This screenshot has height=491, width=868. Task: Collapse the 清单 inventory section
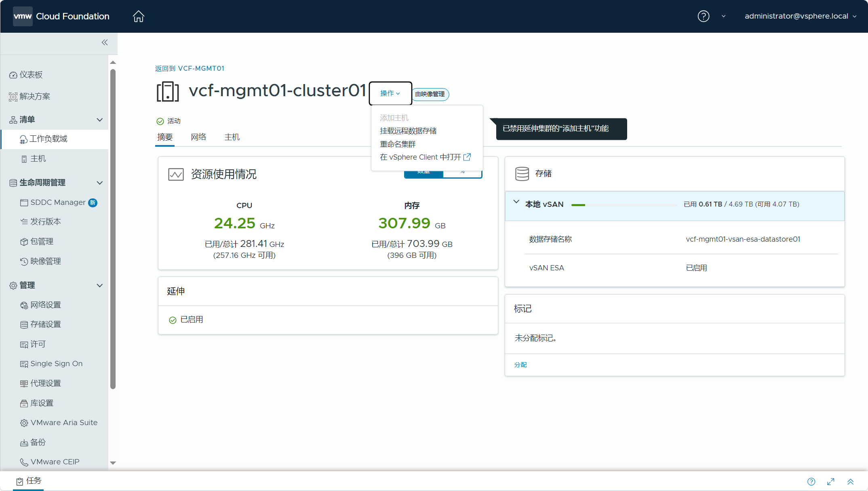tap(99, 120)
